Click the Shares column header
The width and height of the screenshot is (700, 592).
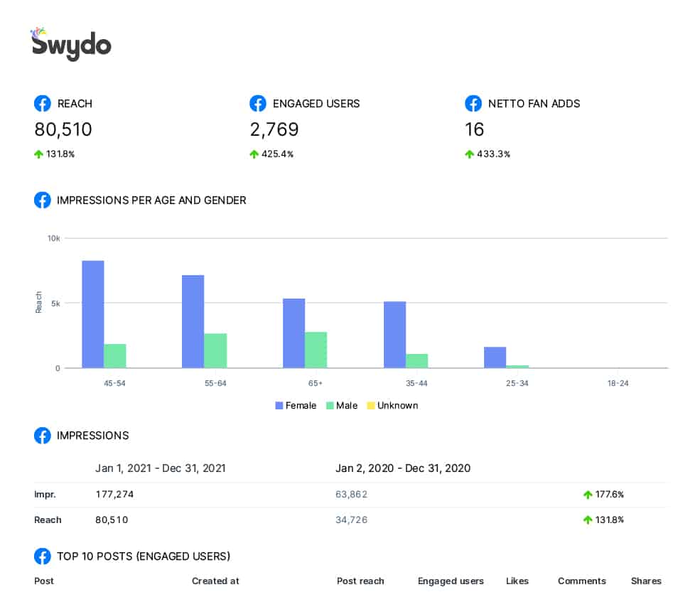tap(646, 581)
